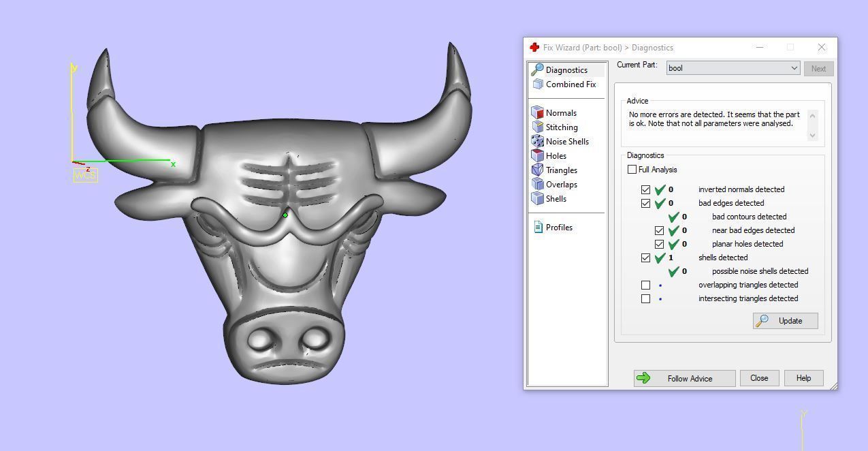
Task: Click the Triangles icon
Action: click(537, 170)
